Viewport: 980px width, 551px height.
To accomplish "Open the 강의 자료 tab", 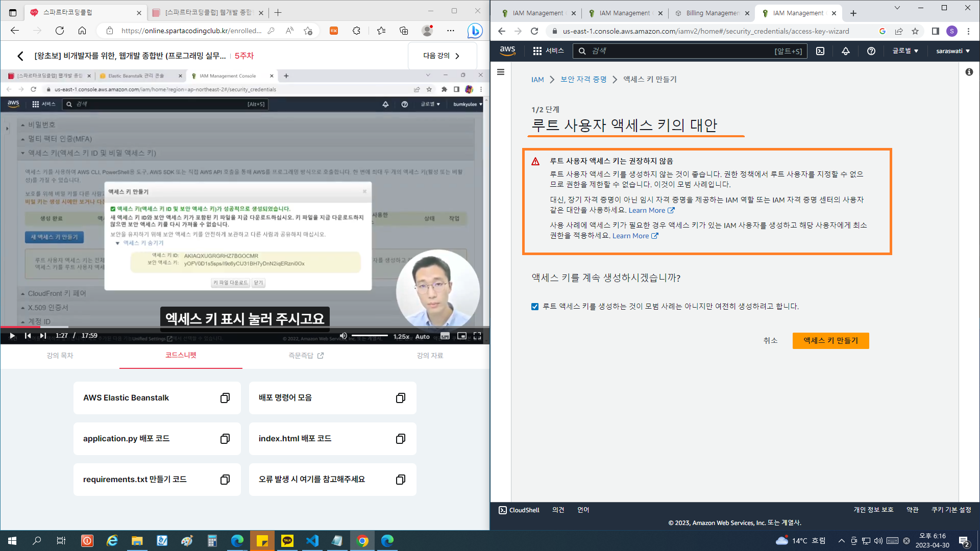I will pyautogui.click(x=430, y=356).
